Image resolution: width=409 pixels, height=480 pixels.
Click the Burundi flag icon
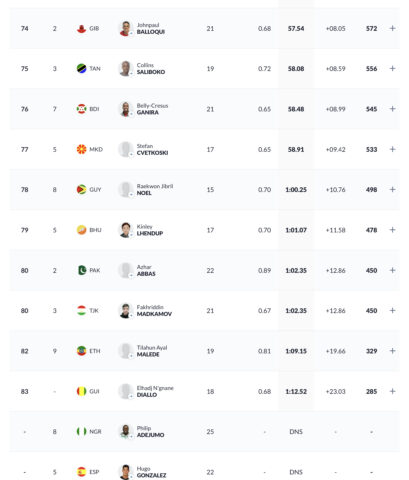click(x=82, y=109)
